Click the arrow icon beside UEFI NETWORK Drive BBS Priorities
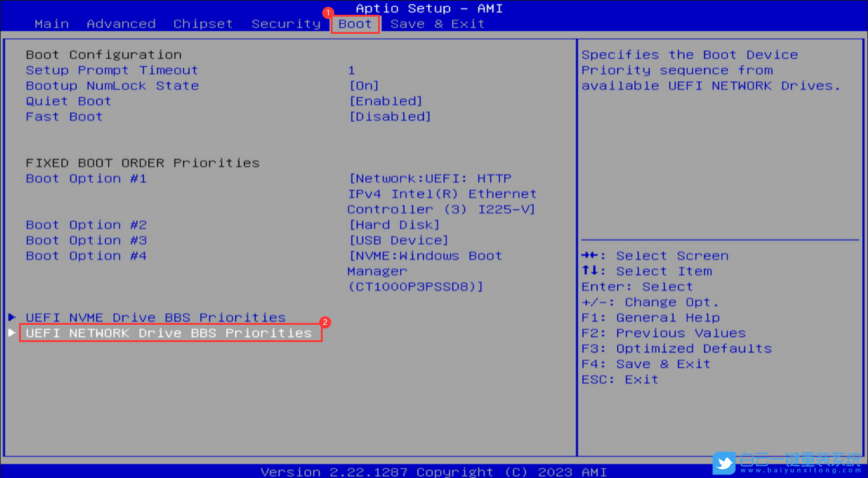The image size is (868, 478). tap(12, 333)
